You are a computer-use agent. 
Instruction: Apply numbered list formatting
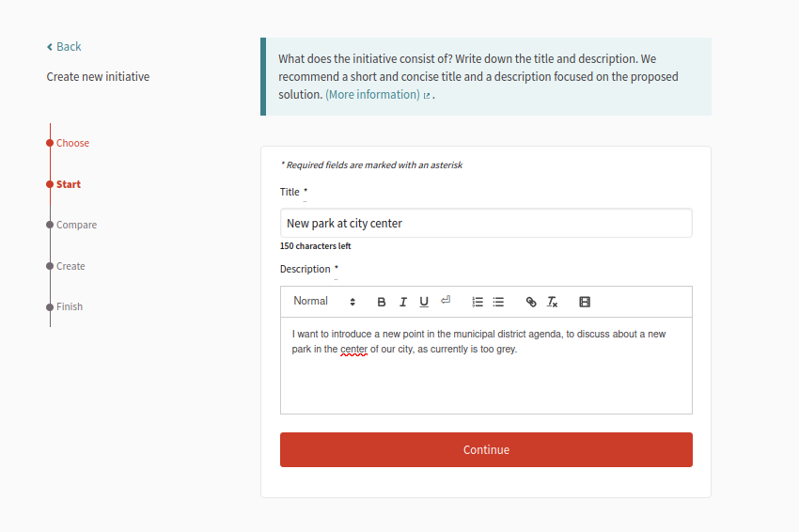click(x=478, y=302)
